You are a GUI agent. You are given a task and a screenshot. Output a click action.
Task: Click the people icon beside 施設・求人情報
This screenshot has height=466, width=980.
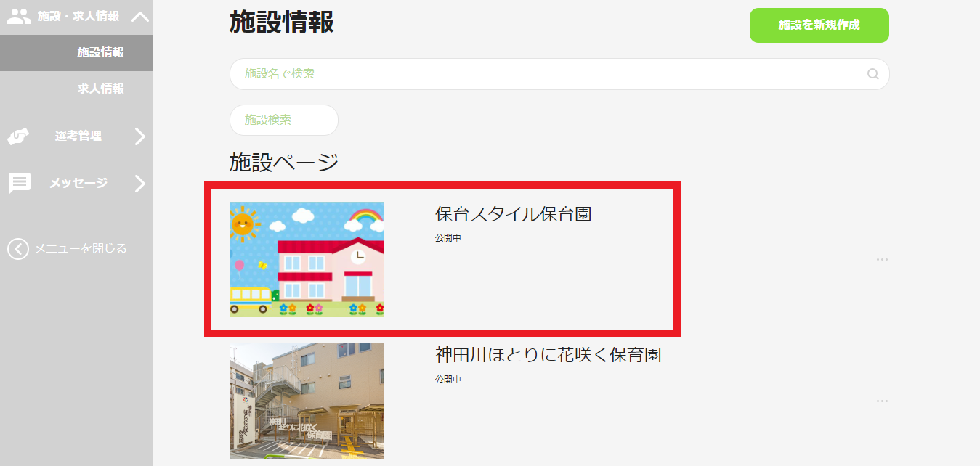pos(19,16)
